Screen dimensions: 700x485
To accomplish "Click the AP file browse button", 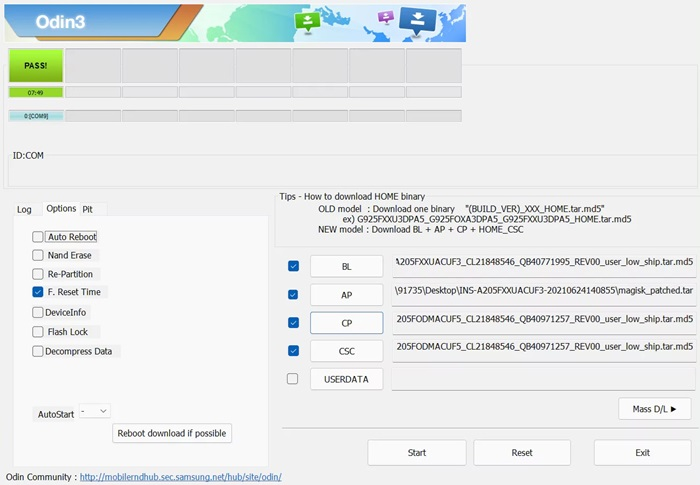I will (x=346, y=295).
